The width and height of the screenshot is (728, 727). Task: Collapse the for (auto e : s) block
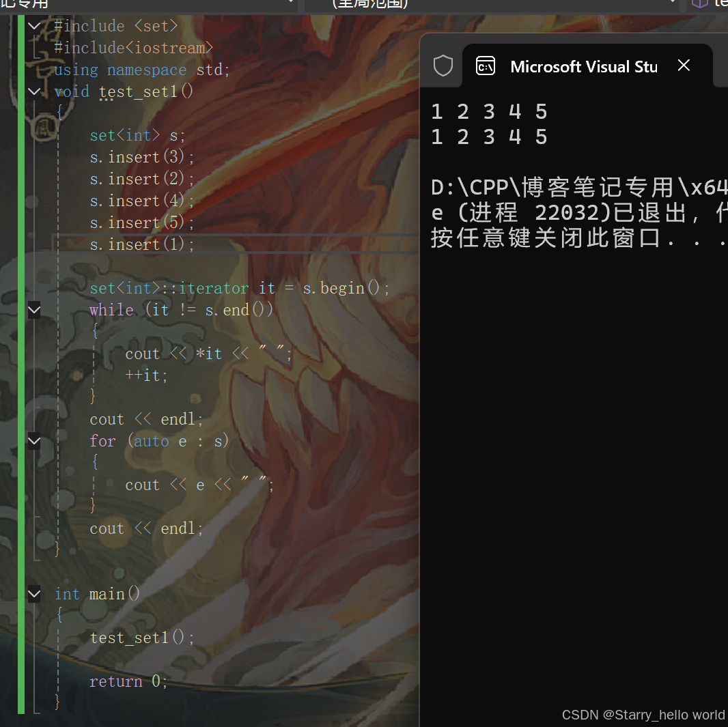click(x=34, y=441)
